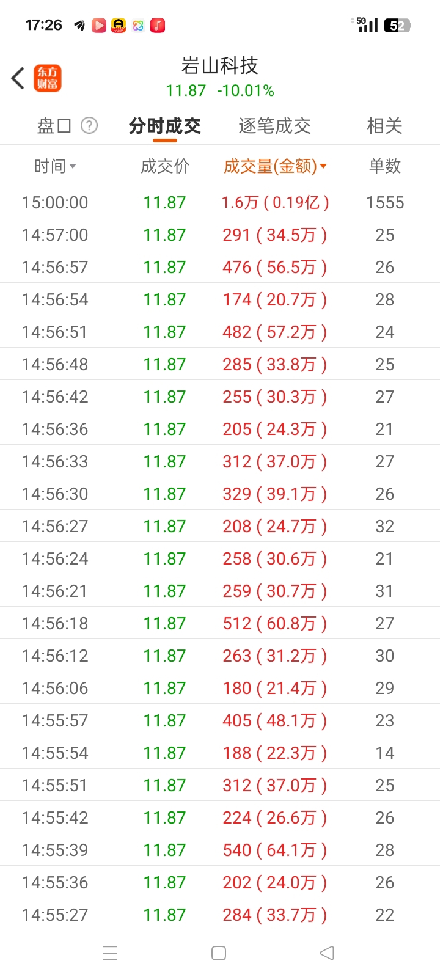Open the 东方财富 logo icon
Viewport: 440px width, 980px height.
point(48,78)
